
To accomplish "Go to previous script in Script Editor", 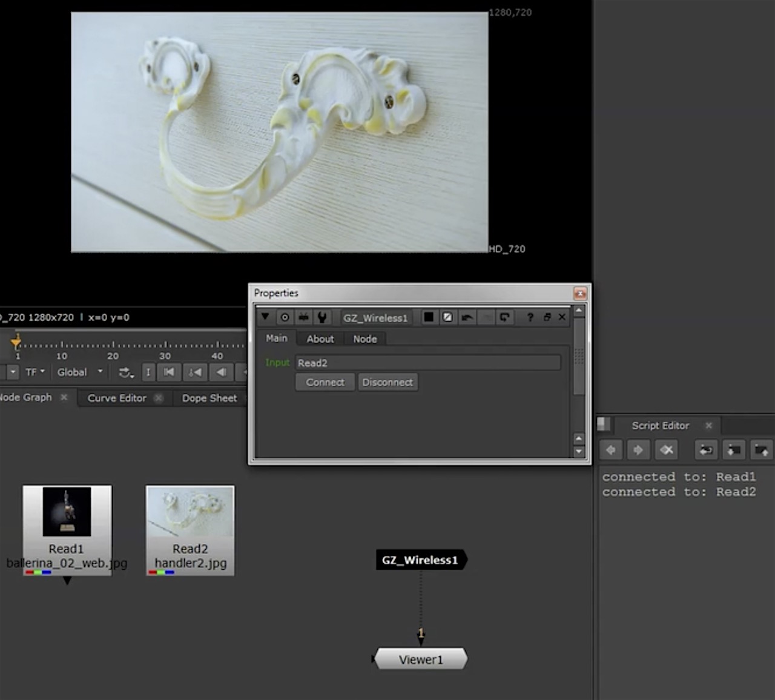I will pyautogui.click(x=611, y=450).
